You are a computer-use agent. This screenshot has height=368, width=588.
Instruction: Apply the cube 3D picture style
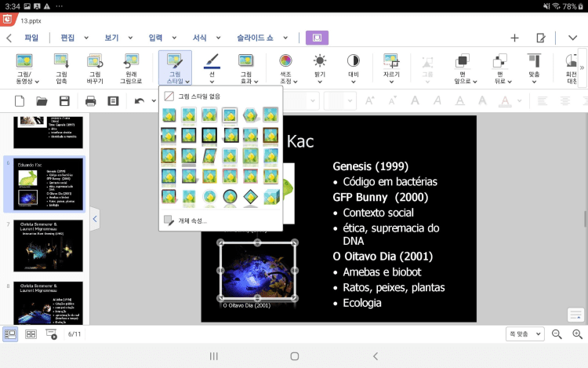(270, 196)
